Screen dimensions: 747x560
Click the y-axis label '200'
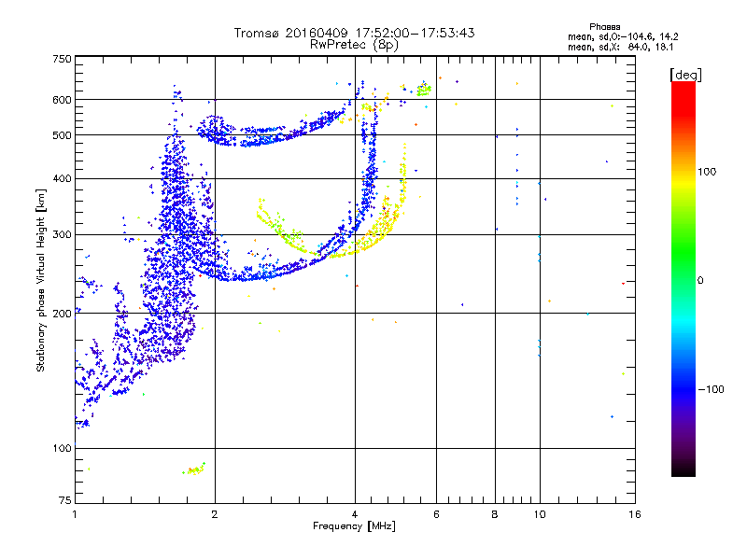coord(62,314)
